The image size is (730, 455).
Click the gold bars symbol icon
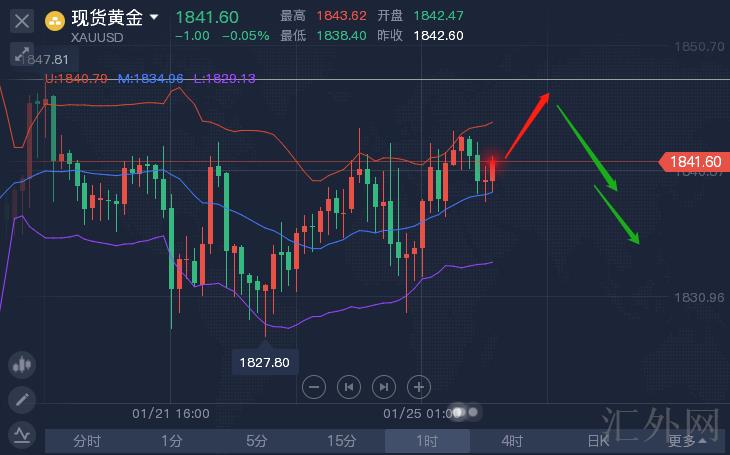tap(55, 19)
